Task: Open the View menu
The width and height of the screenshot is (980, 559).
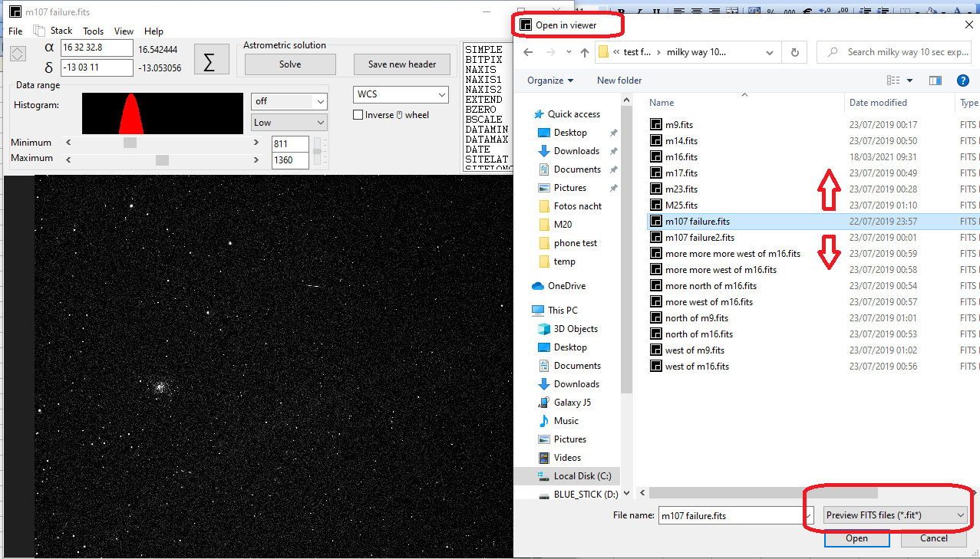Action: [x=124, y=31]
